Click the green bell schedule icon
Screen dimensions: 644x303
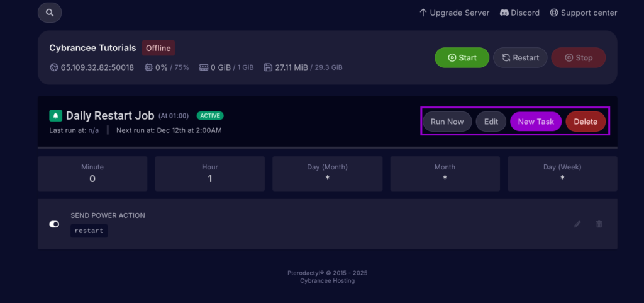(55, 116)
